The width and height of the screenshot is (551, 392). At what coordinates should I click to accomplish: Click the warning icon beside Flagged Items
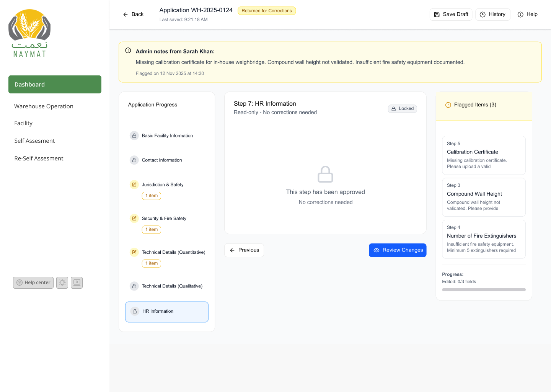click(x=448, y=105)
